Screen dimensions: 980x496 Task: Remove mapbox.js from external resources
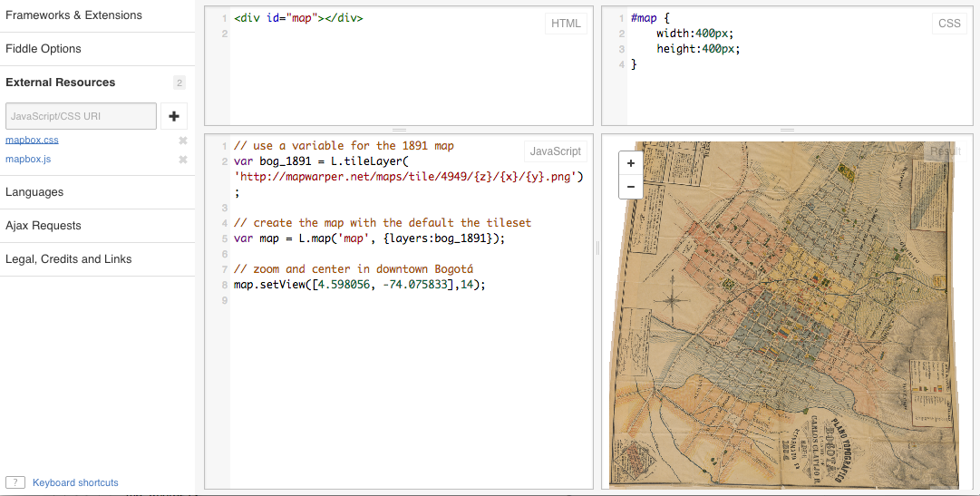[182, 160]
